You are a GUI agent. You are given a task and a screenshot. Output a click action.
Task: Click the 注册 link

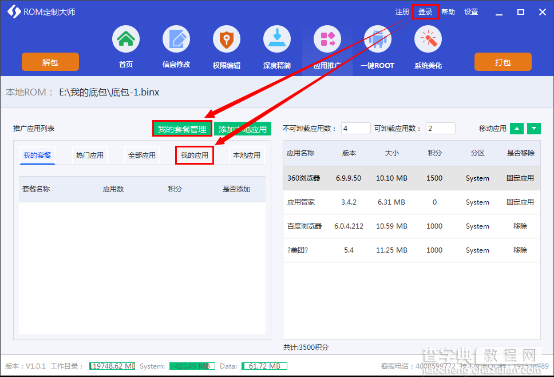402,12
